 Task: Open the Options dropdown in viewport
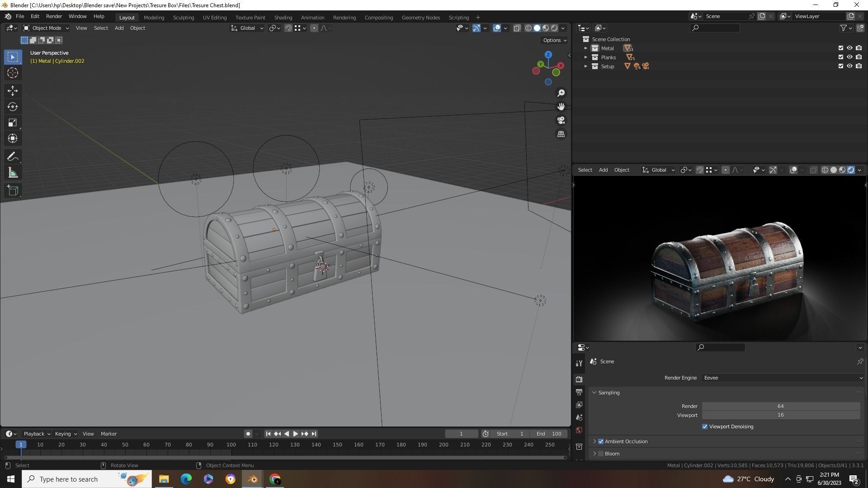(x=555, y=40)
